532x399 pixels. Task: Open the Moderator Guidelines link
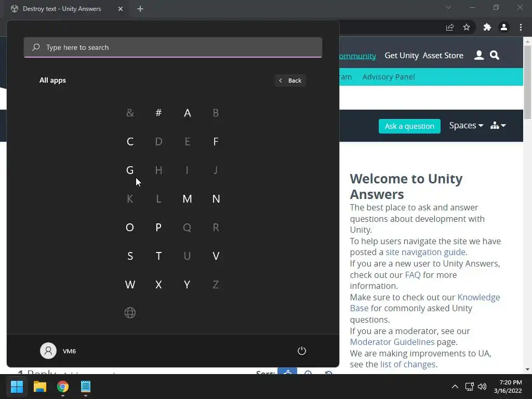pos(392,342)
